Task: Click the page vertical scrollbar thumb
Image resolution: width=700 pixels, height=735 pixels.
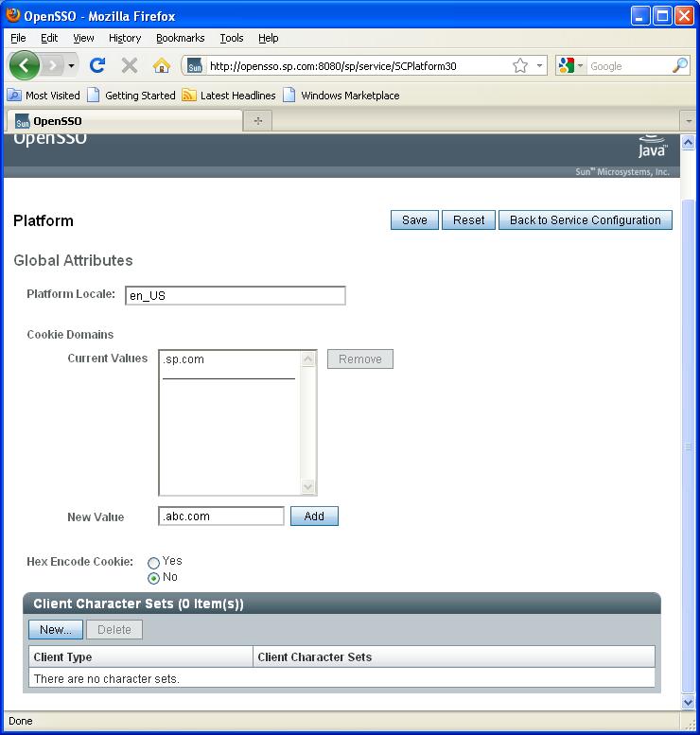Action: pyautogui.click(x=688, y=446)
